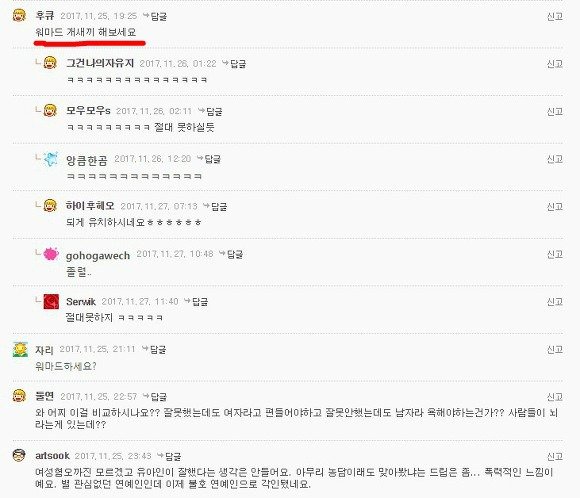Reply to artsook's comment via 답글
Screen dimensions: 580x498
click(x=169, y=456)
